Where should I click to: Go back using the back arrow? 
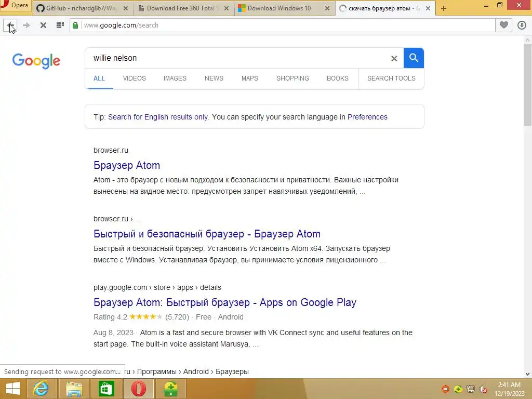coord(10,25)
